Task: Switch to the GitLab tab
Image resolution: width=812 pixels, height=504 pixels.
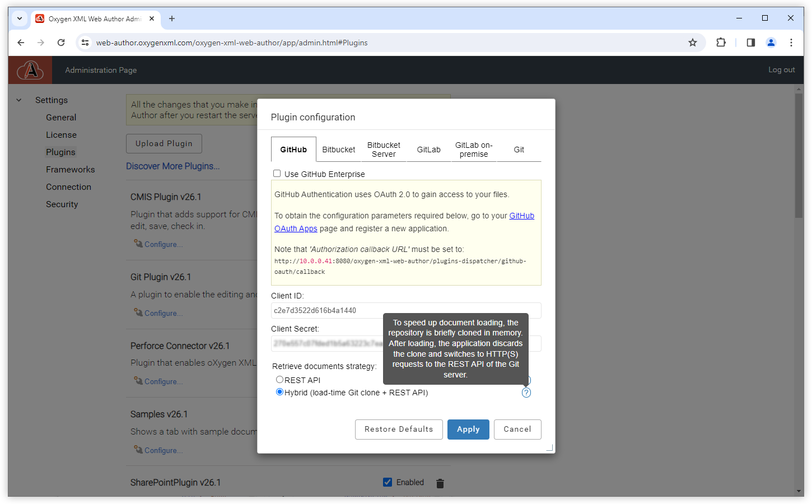Action: click(429, 150)
